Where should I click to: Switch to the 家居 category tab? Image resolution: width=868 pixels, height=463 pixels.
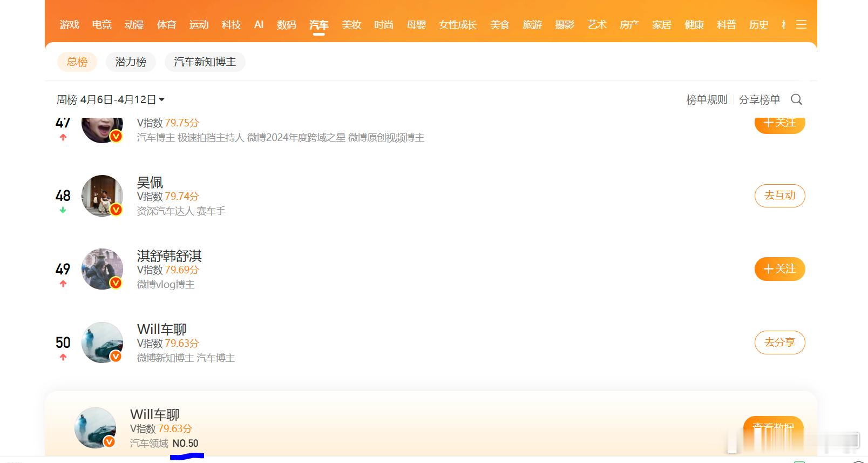click(x=662, y=25)
